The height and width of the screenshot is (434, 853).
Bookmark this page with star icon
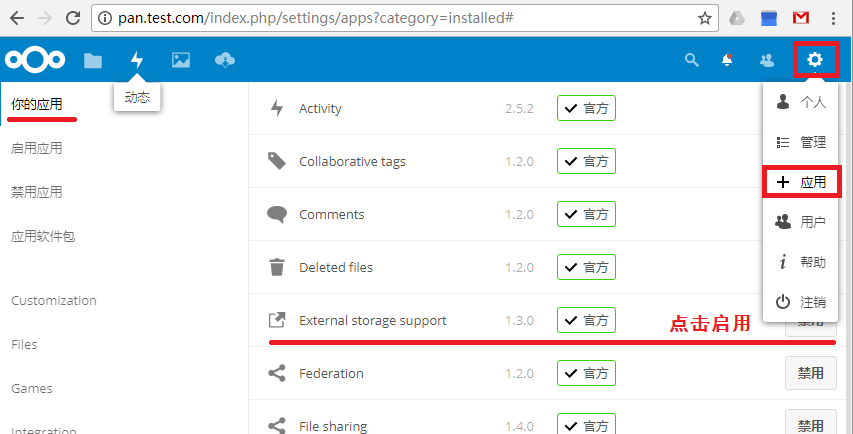[704, 18]
